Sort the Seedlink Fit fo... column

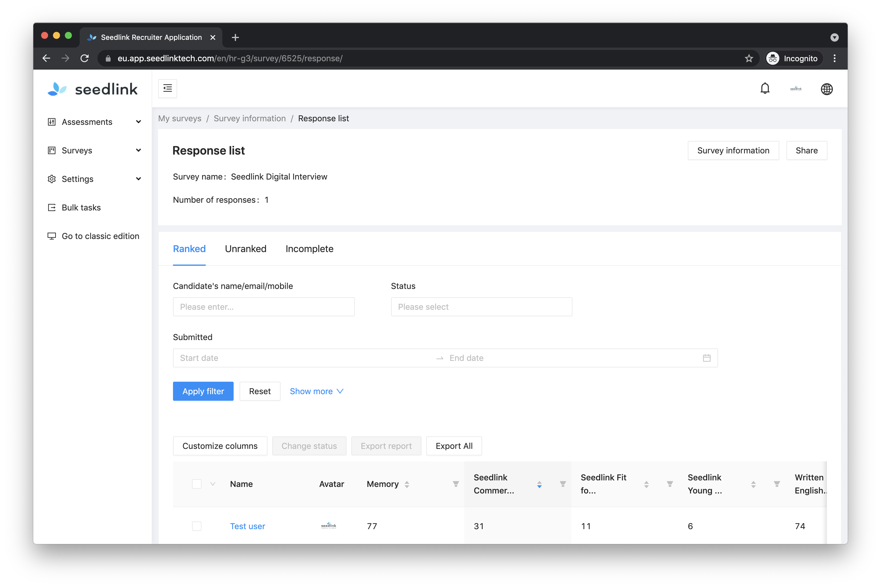[x=646, y=484]
